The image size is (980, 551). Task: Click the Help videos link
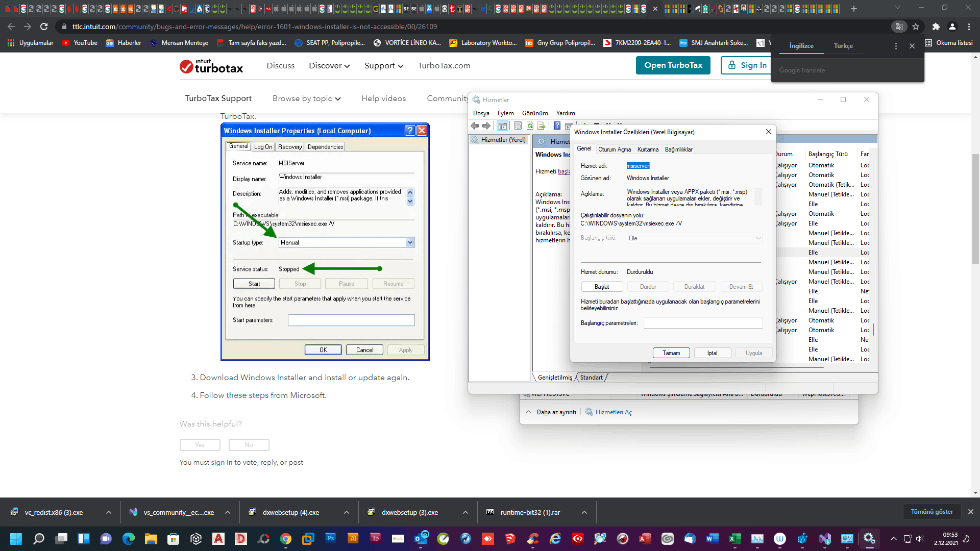point(384,98)
